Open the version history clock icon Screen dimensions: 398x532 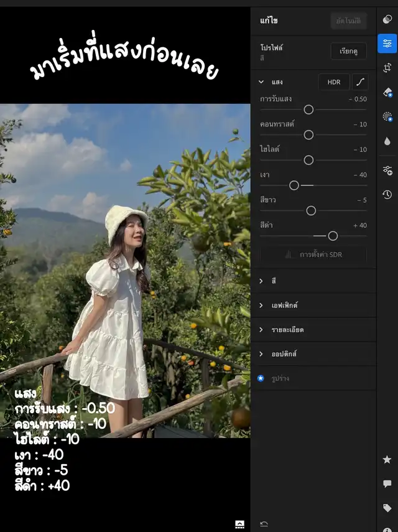click(x=387, y=195)
